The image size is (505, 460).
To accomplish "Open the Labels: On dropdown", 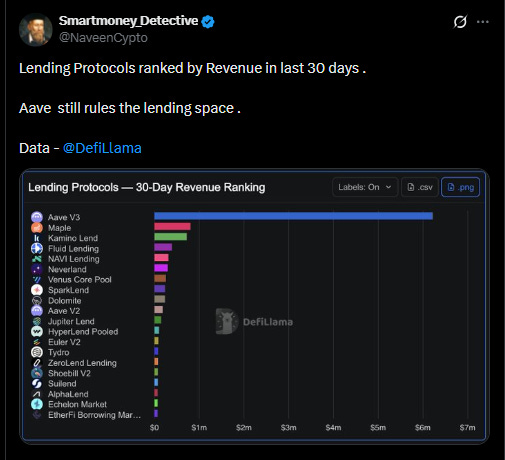I will [365, 187].
